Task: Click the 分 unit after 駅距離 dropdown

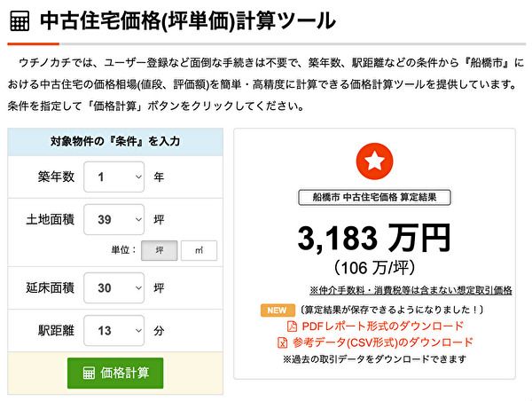Action: point(159,330)
